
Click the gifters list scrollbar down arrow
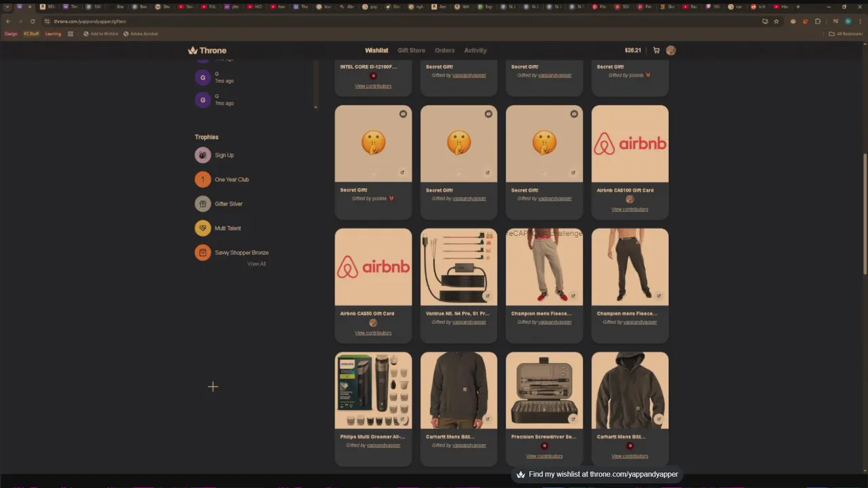[315, 107]
